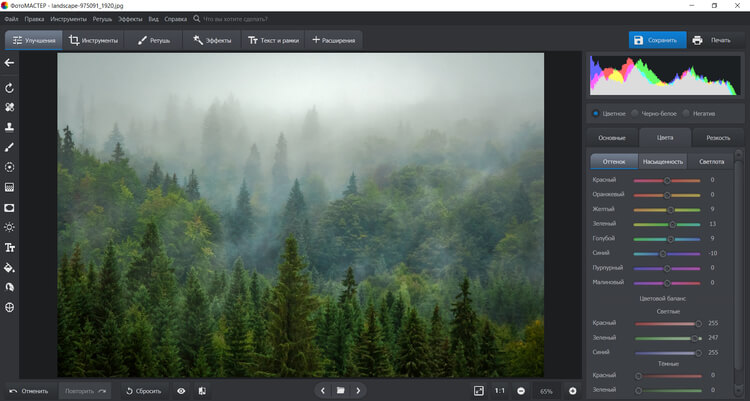750x401 pixels.
Task: Open the Насыщенность sub-tab
Action: [x=662, y=161]
